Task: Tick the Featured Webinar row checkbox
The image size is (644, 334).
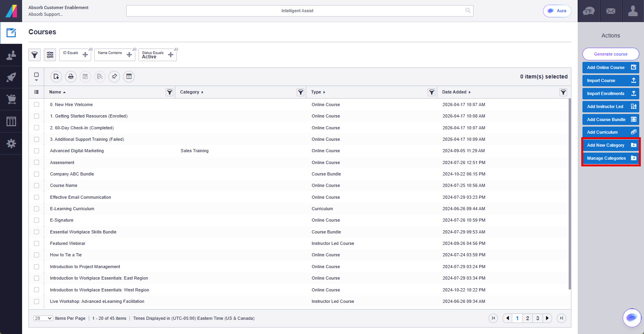Action: pyautogui.click(x=36, y=243)
